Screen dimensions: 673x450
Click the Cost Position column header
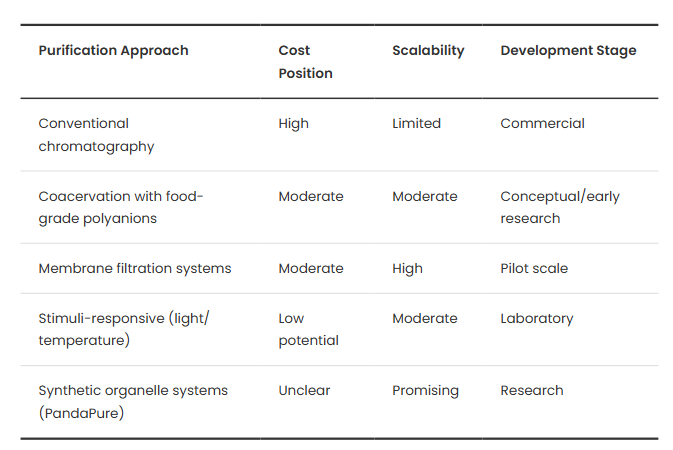305,62
